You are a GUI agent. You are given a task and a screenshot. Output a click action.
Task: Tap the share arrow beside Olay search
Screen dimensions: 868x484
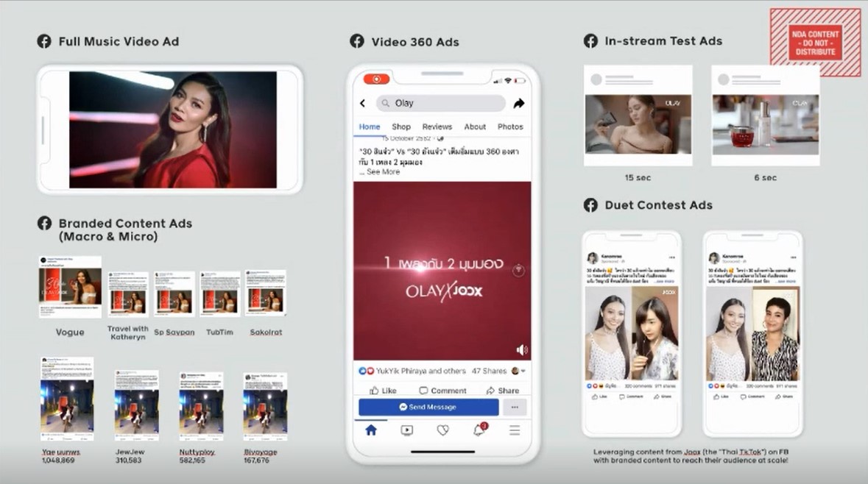pyautogui.click(x=519, y=103)
